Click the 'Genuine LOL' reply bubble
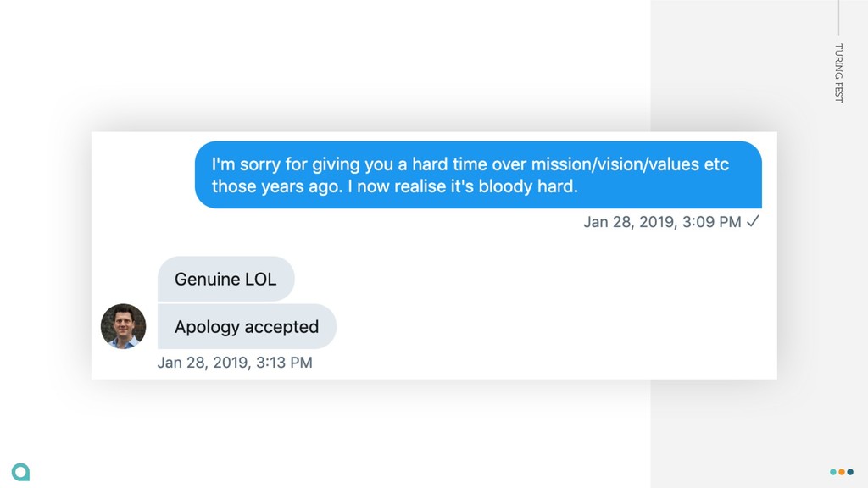 point(225,279)
